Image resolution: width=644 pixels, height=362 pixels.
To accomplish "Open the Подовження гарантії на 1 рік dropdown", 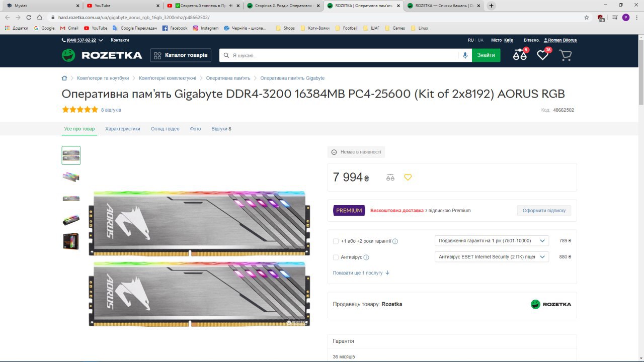I will click(492, 241).
